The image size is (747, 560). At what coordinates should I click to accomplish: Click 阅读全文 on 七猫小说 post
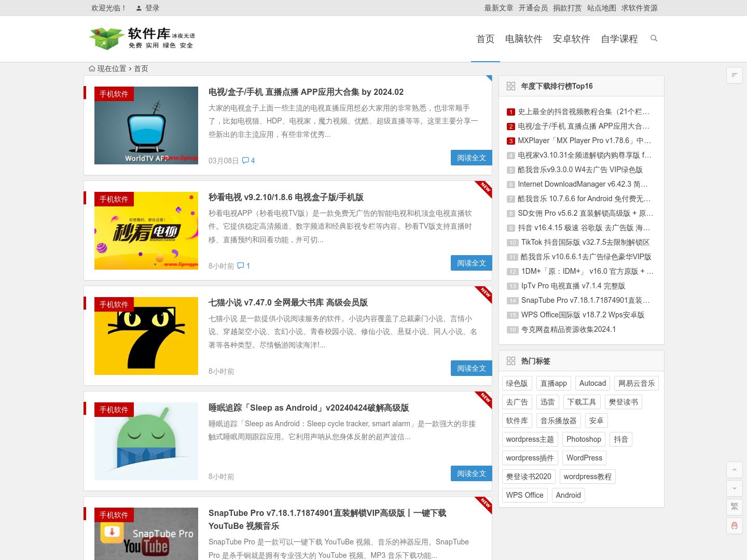click(x=472, y=368)
